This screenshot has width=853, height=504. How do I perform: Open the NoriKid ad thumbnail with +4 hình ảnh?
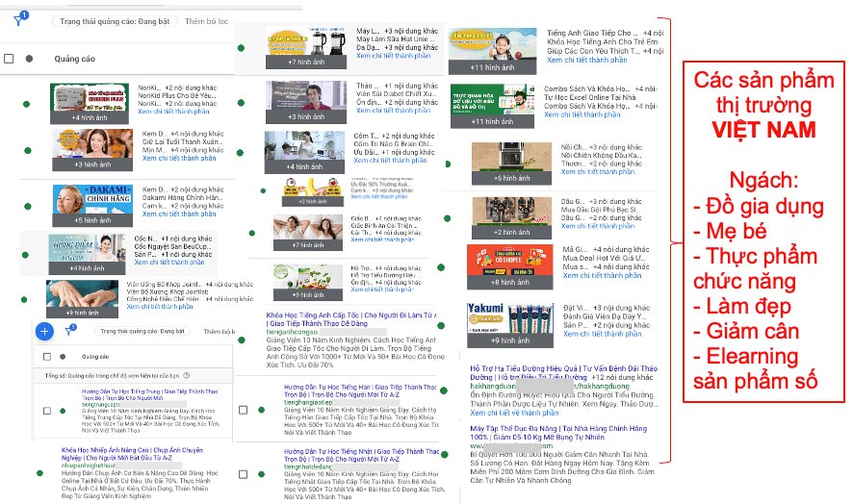pos(90,104)
